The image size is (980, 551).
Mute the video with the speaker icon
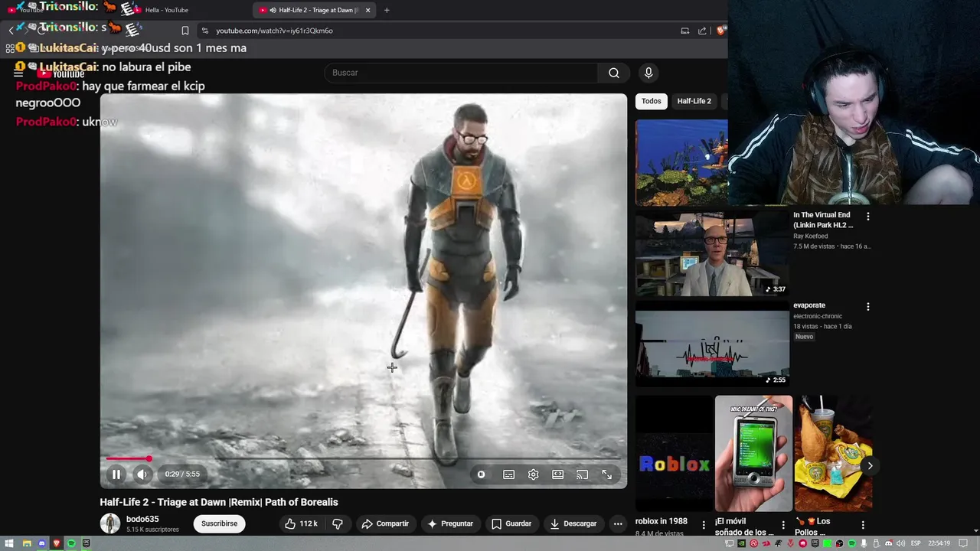point(142,474)
